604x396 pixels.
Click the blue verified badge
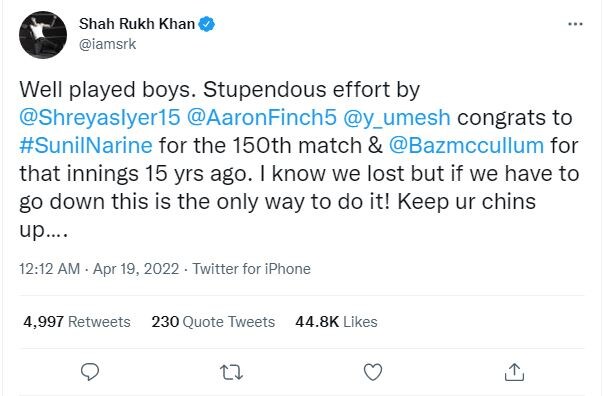(x=206, y=24)
